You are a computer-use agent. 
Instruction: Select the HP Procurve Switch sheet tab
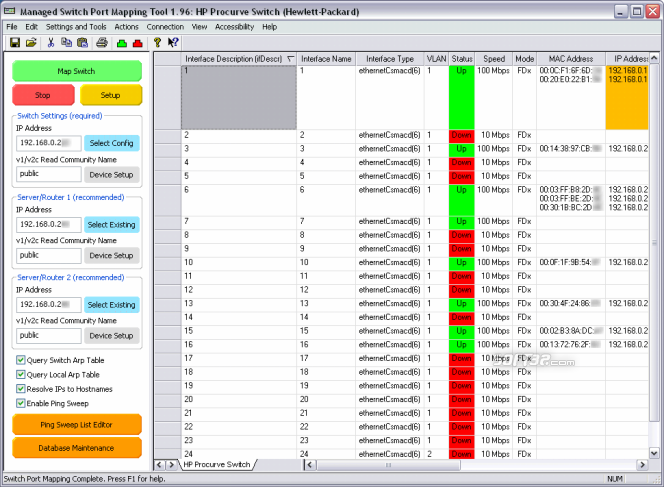217,465
